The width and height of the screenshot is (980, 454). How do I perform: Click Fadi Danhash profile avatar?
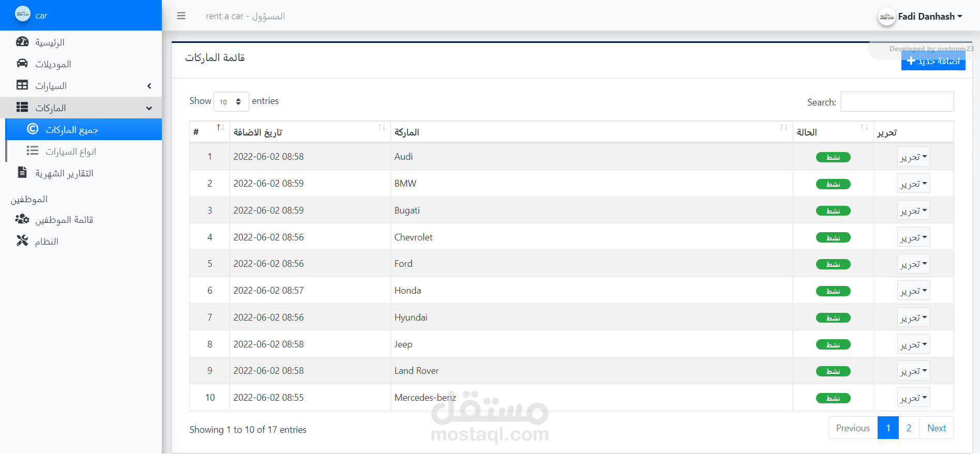coord(886,17)
